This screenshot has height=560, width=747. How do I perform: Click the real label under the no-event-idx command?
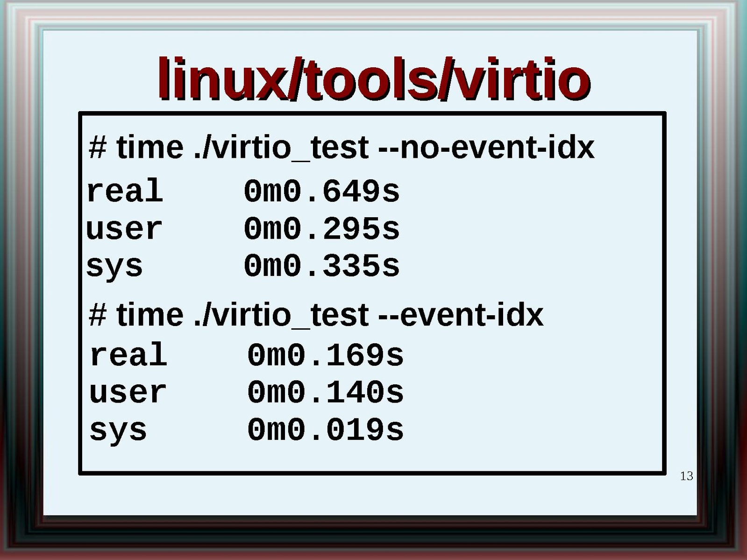coord(125,191)
